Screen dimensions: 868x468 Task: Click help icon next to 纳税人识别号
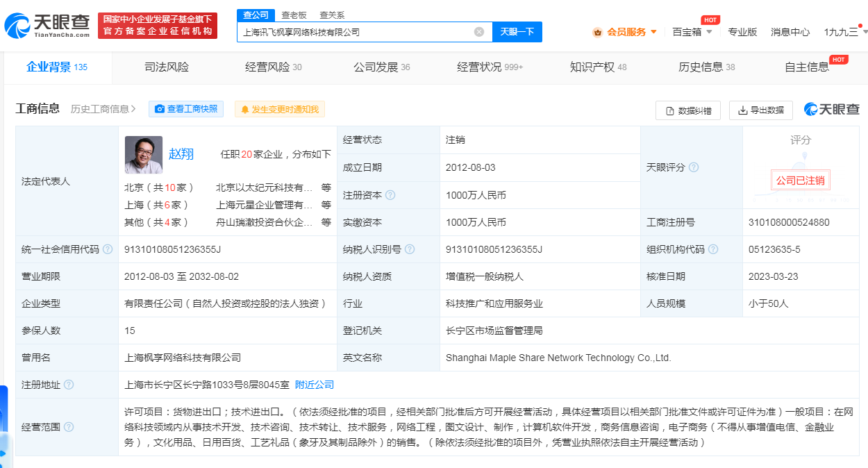click(410, 249)
